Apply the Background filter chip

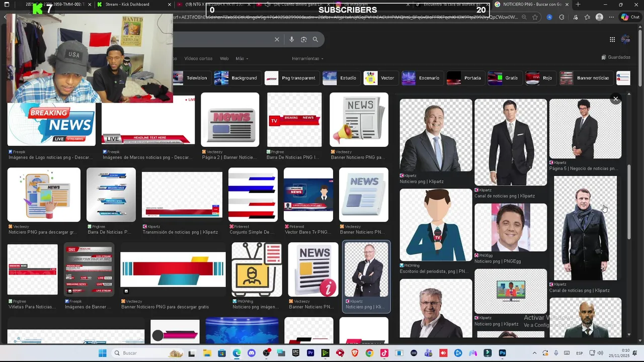(236, 78)
